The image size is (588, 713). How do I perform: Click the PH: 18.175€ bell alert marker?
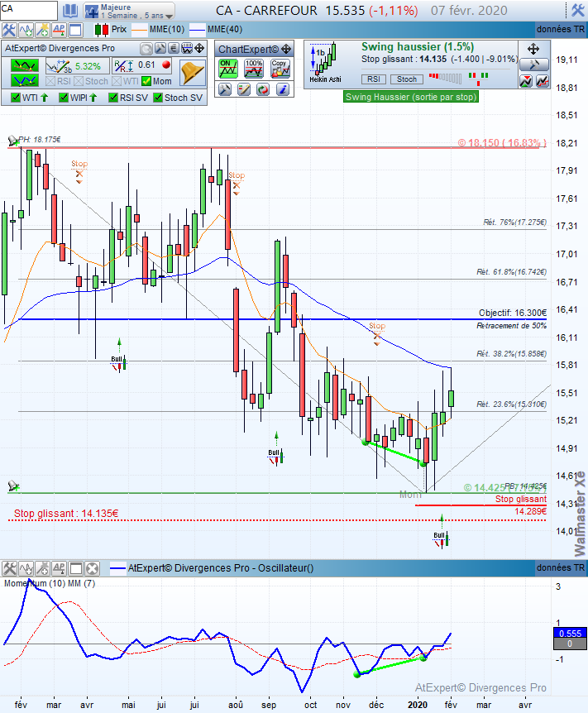pyautogui.click(x=13, y=141)
